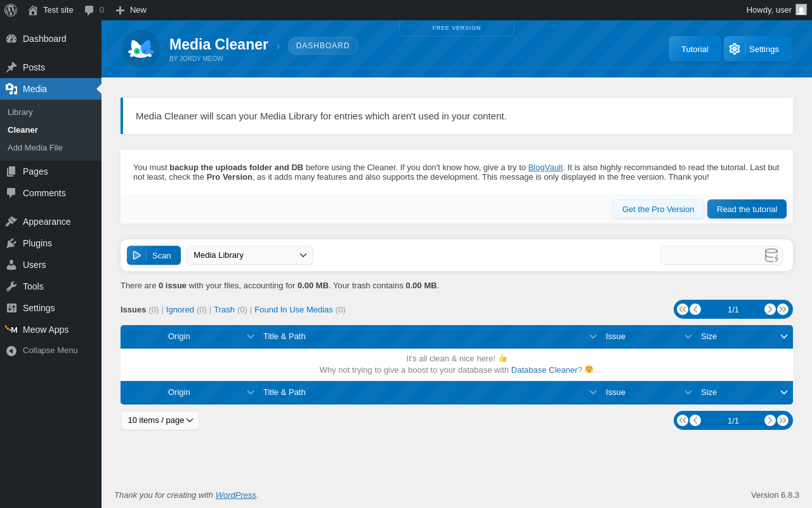812x508 pixels.
Task: Open Media Cleaner Settings gear button
Action: click(757, 49)
